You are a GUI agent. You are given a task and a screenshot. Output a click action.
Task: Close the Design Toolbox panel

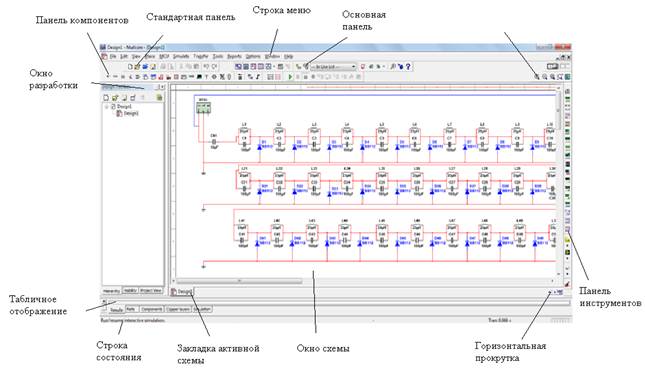click(162, 87)
